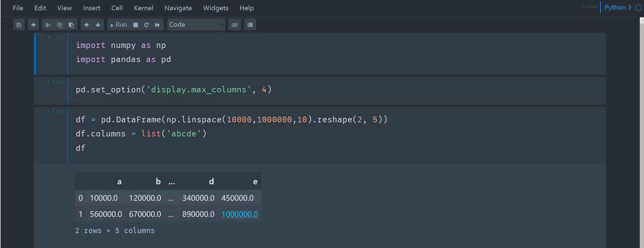Open the cell type dropdown showing Code
Screen dimensions: 644x248
point(196,24)
